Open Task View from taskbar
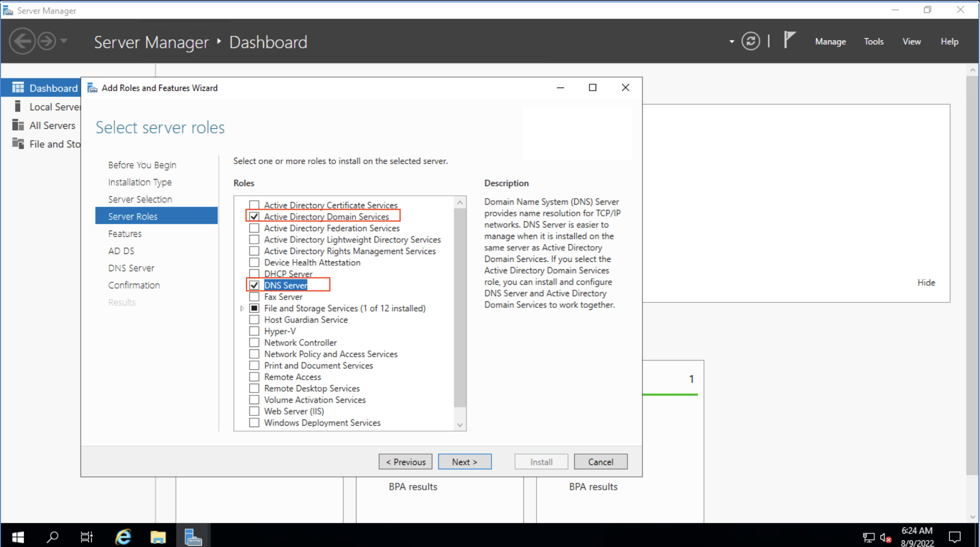Image resolution: width=980 pixels, height=547 pixels. click(x=87, y=537)
